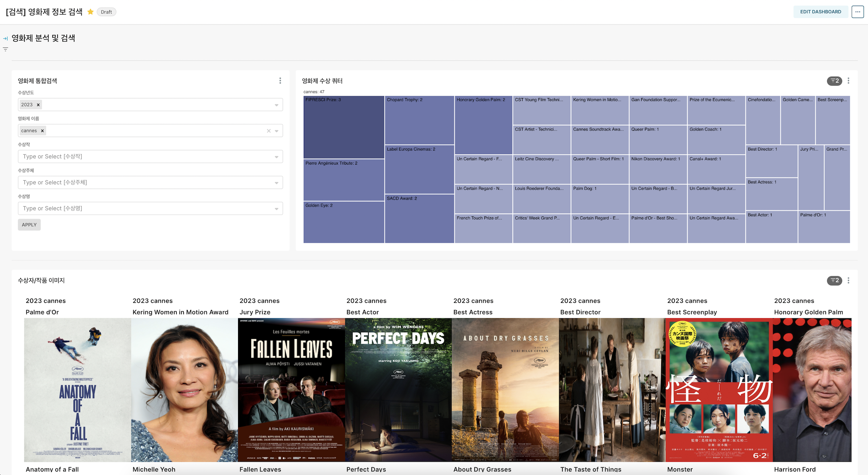Click the Perfect Days poster

398,390
